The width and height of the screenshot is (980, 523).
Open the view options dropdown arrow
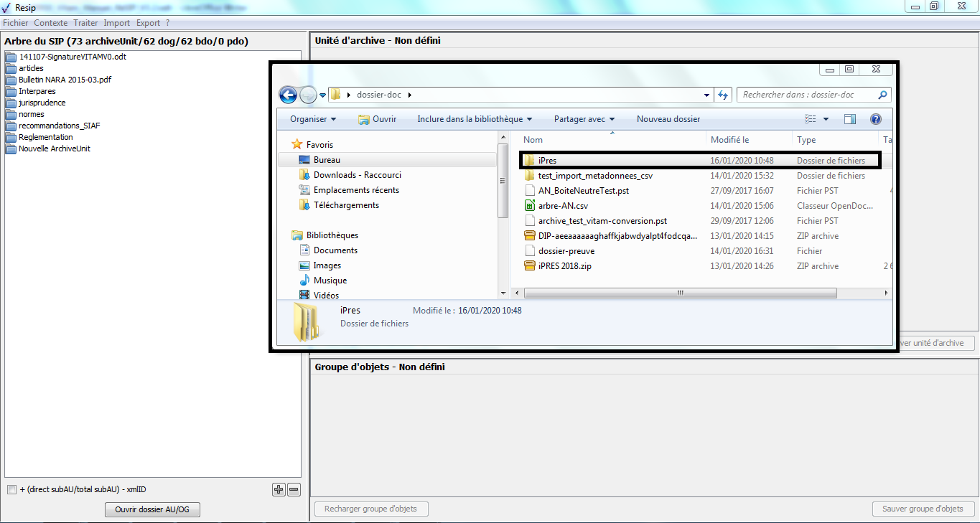point(826,119)
